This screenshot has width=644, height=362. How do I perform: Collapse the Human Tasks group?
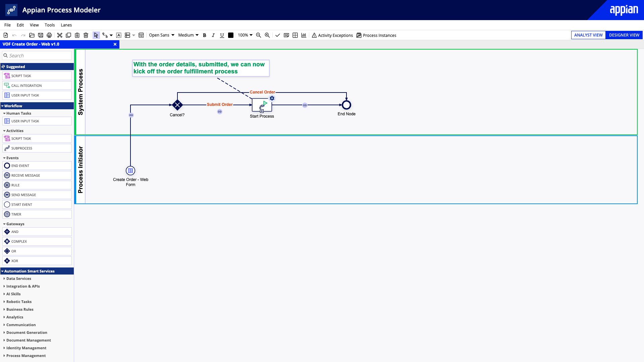pyautogui.click(x=17, y=113)
